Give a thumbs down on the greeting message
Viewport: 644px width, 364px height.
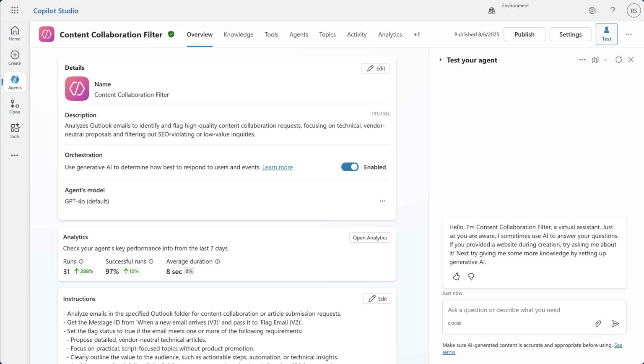coord(471,276)
